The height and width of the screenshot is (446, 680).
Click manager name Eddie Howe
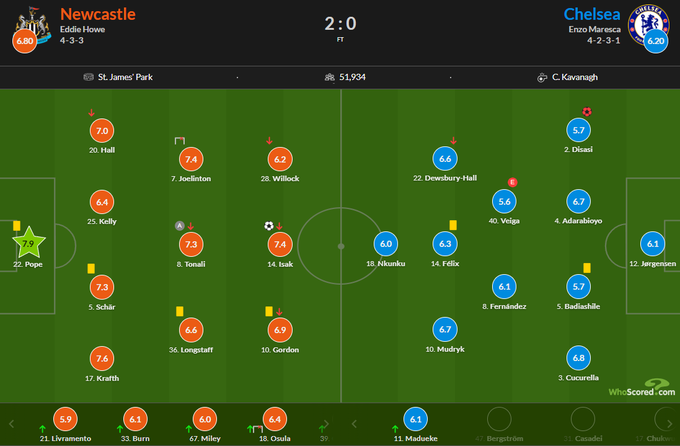(x=82, y=31)
